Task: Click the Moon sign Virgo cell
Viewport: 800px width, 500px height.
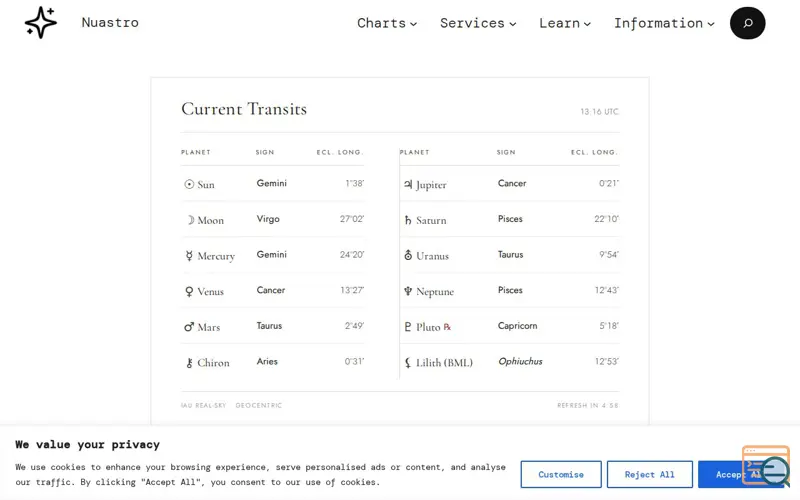Action: pyautogui.click(x=268, y=219)
